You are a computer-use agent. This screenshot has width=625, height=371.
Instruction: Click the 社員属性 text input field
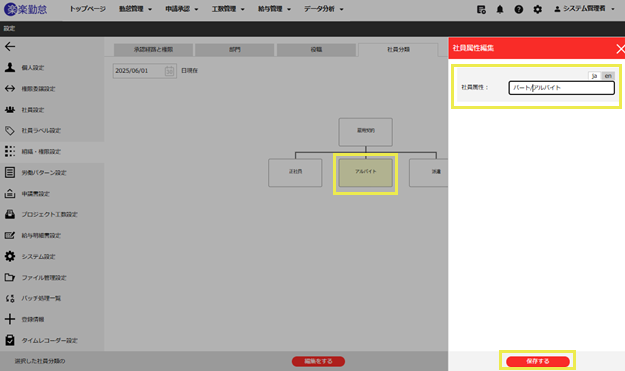coord(562,88)
